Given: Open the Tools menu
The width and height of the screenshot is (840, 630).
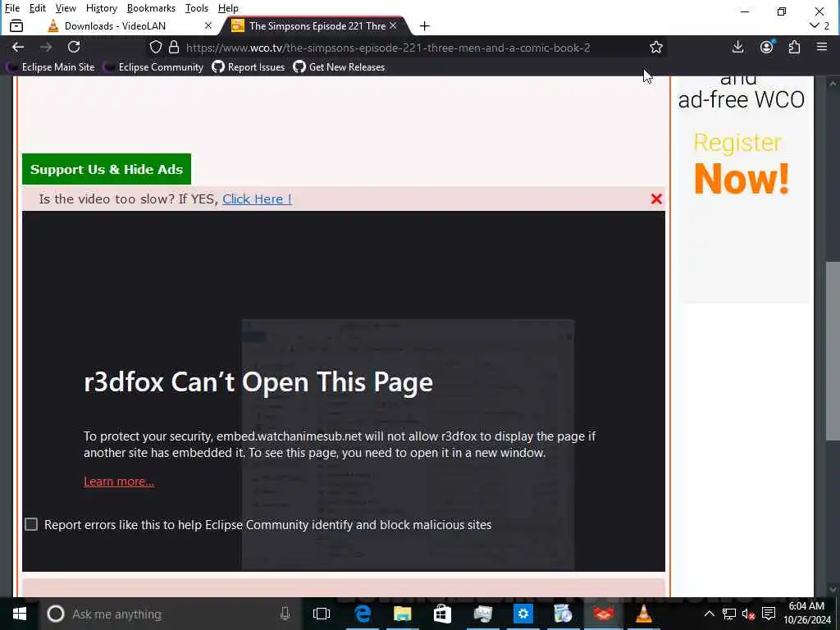Looking at the screenshot, I should [197, 8].
